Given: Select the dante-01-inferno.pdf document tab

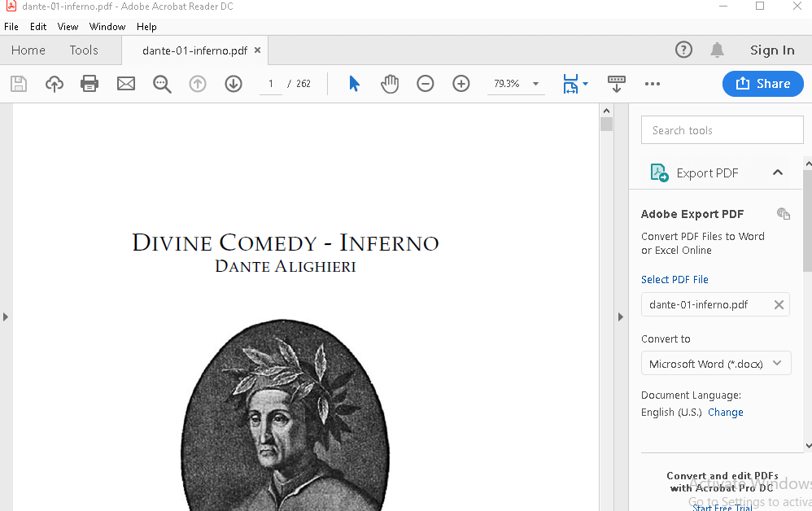Looking at the screenshot, I should coord(194,50).
